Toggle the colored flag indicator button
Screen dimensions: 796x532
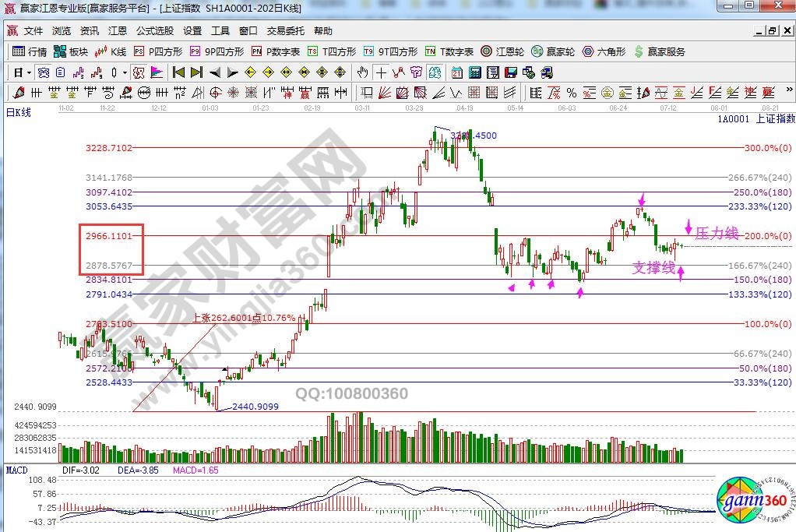point(157,72)
